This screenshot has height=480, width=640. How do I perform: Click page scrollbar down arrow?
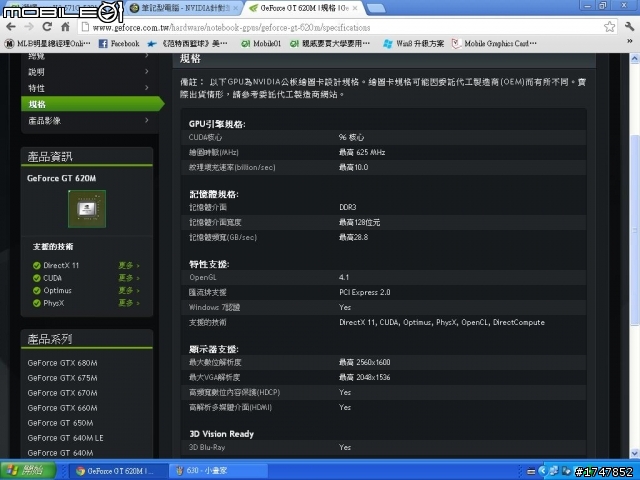pyautogui.click(x=635, y=453)
